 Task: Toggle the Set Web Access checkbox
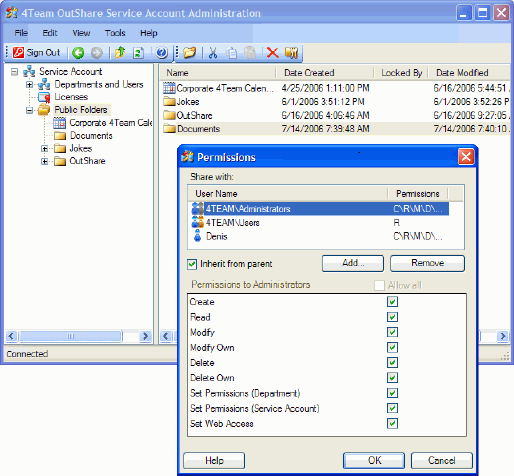(x=392, y=423)
